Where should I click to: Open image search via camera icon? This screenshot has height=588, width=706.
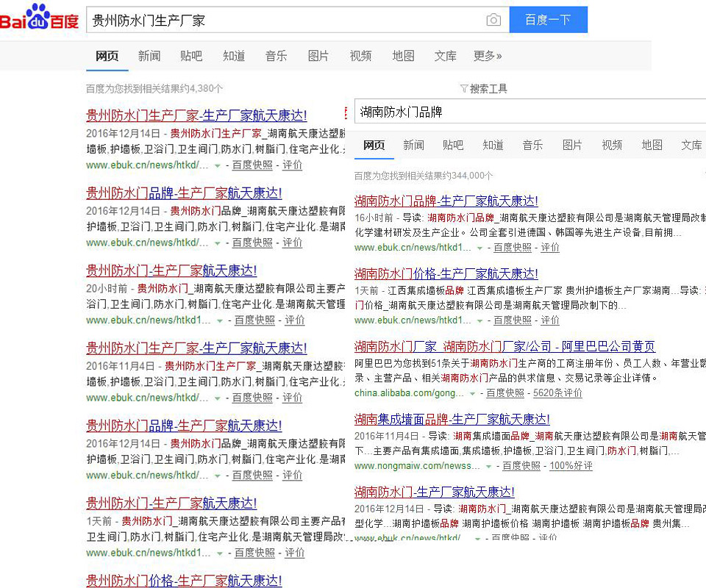pos(493,20)
